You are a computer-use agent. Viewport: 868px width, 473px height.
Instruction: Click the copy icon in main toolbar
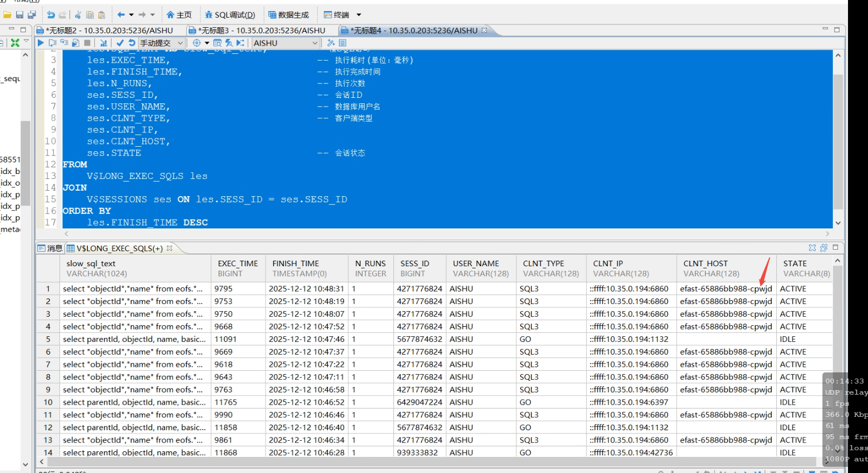90,15
